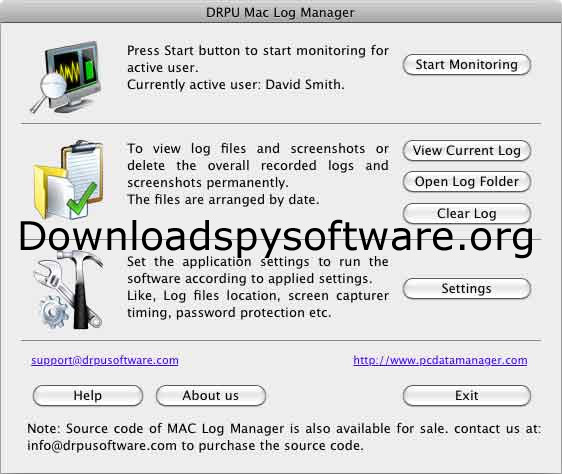Open the support@drpusoftware.com email link
562x474 pixels.
coord(105,360)
